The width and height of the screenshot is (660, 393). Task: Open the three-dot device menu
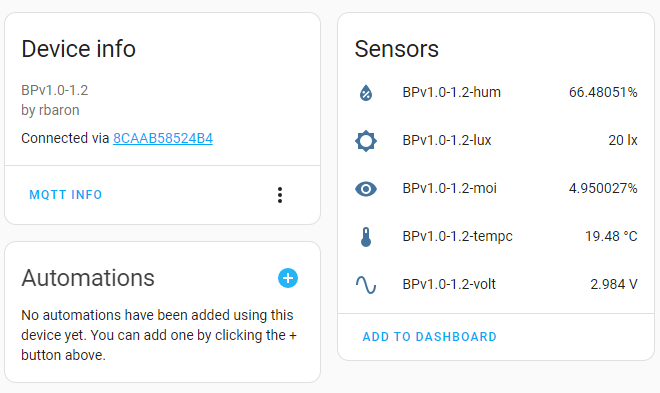(x=280, y=195)
